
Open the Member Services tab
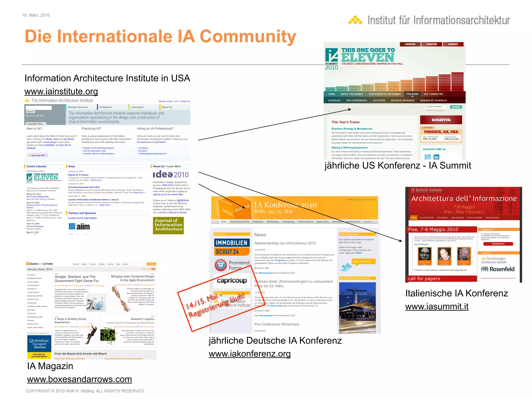(78, 107)
